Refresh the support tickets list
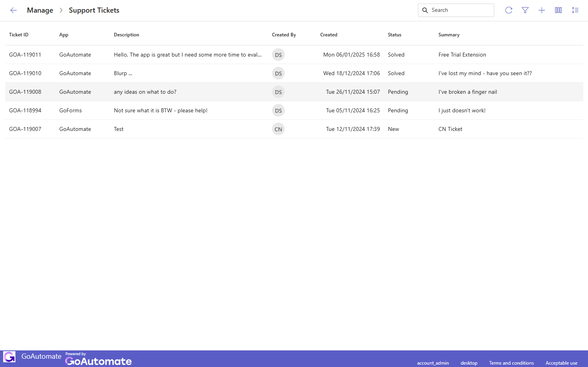 [509, 10]
